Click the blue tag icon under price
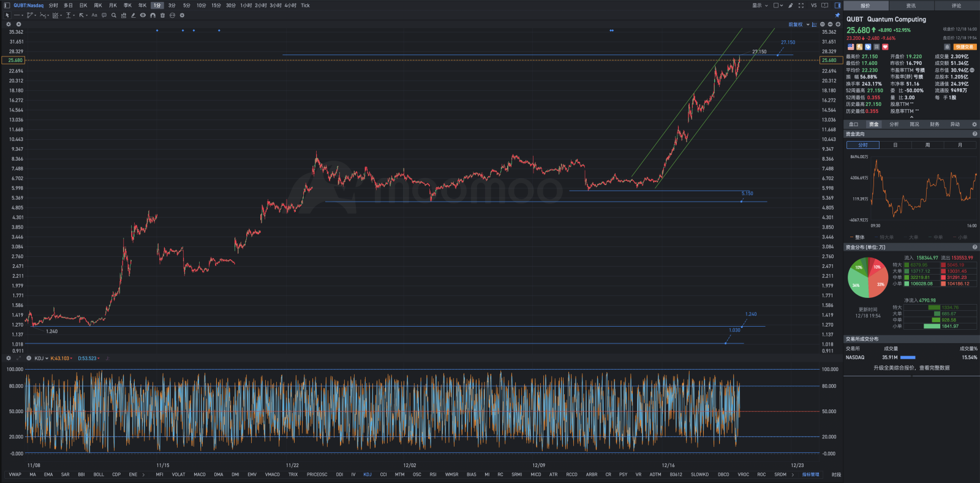 (x=868, y=47)
